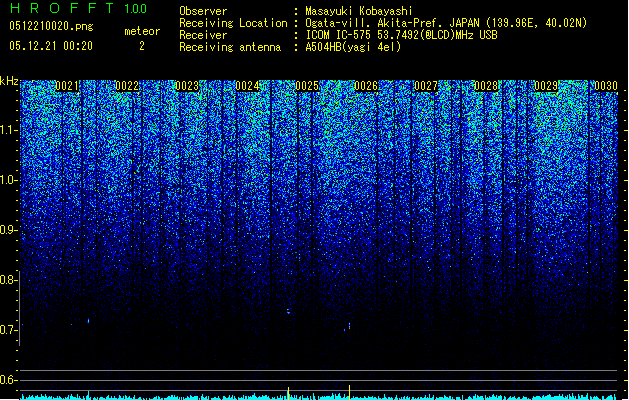The height and width of the screenshot is (400, 629).
Task: Click the meteor count label
Action: [x=142, y=31]
